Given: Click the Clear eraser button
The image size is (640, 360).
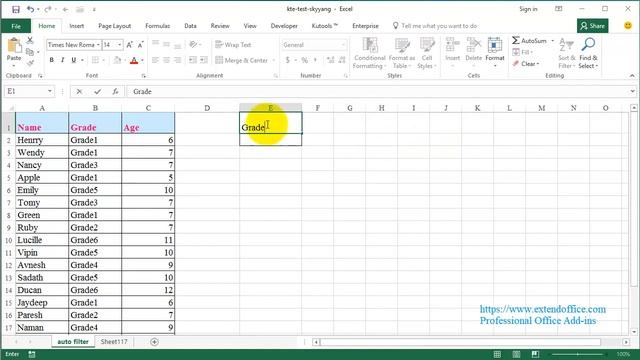Looking at the screenshot, I should tap(526, 64).
